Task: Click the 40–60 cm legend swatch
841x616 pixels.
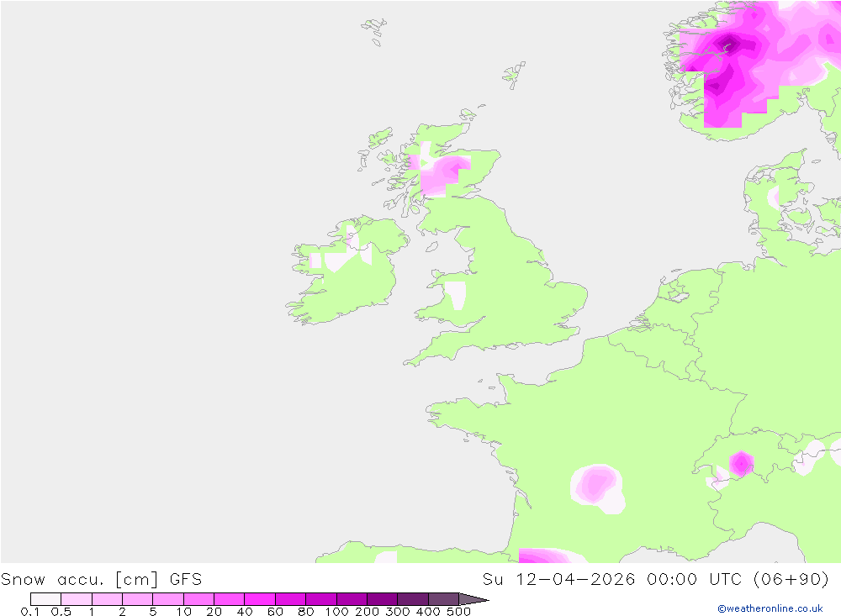Action: click(260, 599)
